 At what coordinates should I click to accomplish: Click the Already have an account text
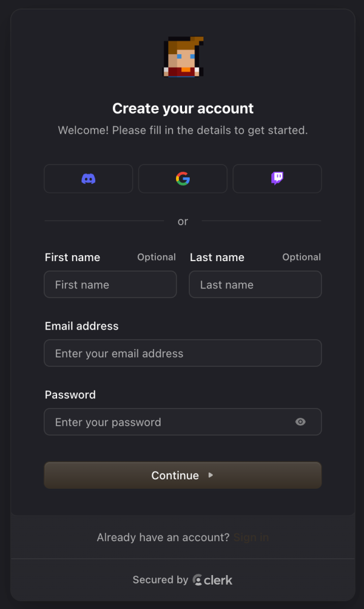[x=163, y=538]
